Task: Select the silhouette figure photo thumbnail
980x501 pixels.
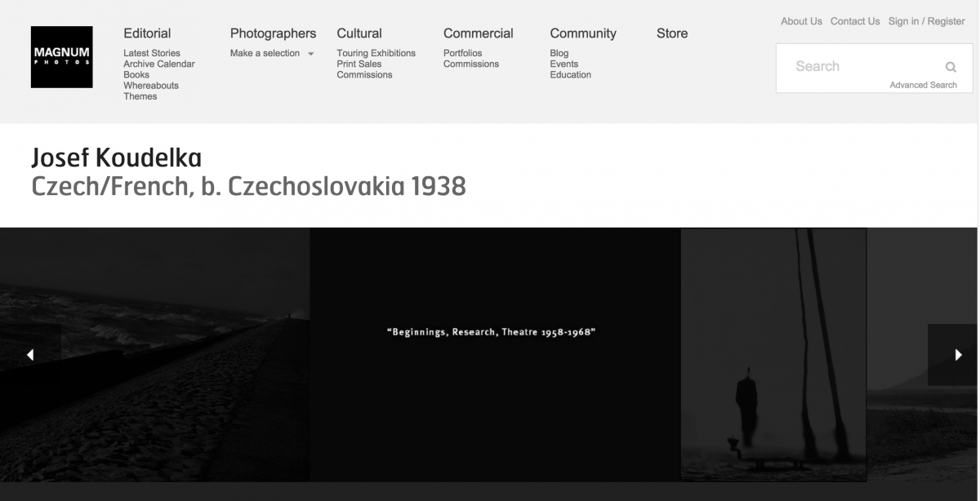Action: [x=773, y=354]
